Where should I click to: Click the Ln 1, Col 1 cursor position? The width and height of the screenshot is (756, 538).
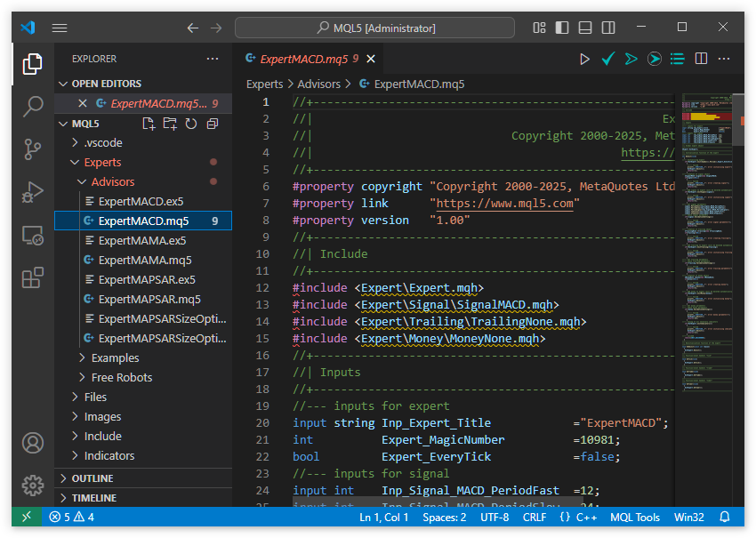[384, 518]
